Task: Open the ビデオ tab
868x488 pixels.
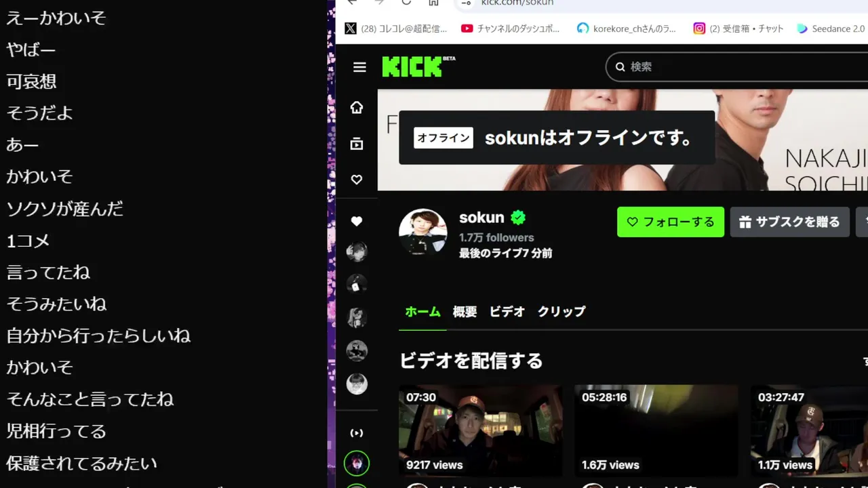Action: [x=507, y=312]
